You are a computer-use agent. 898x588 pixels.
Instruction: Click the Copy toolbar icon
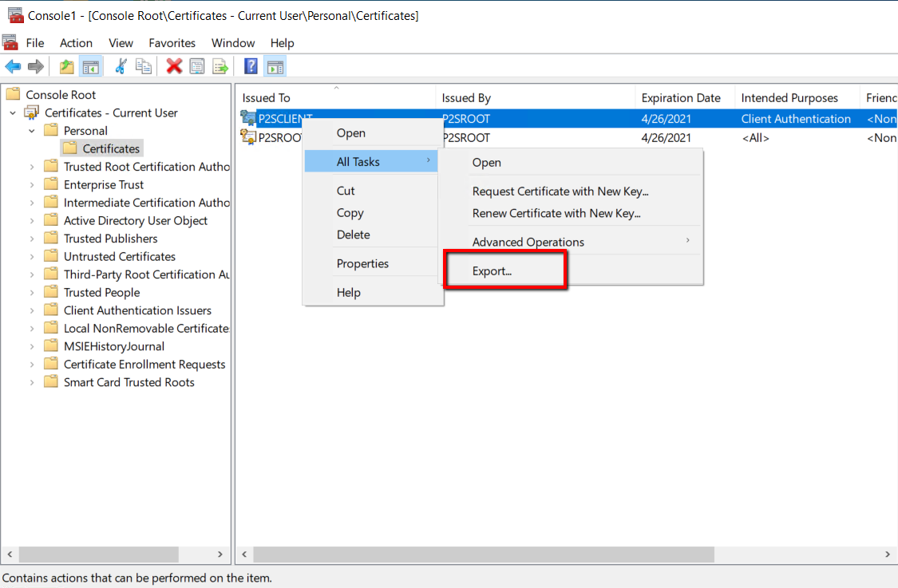click(143, 67)
